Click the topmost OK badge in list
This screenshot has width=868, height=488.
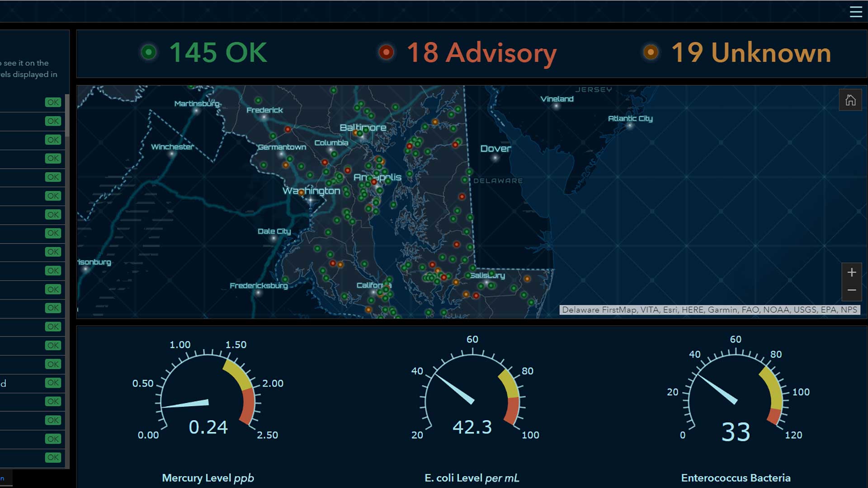[x=53, y=103]
